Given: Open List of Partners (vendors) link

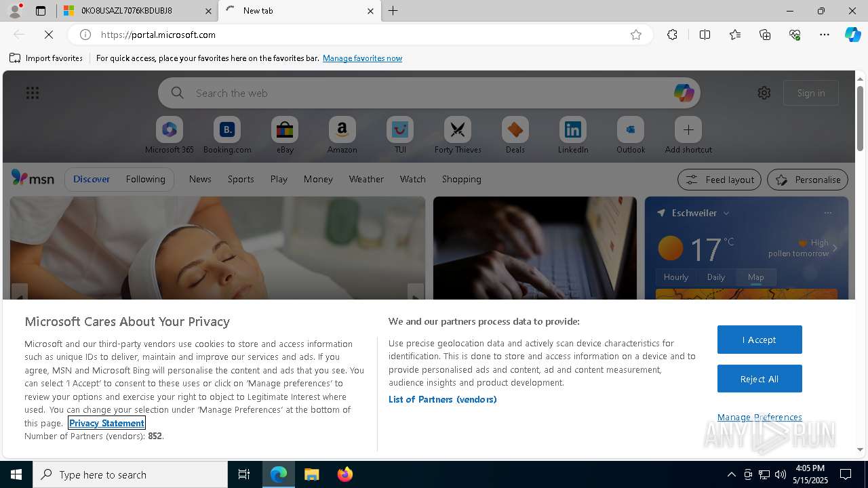Looking at the screenshot, I should pyautogui.click(x=443, y=399).
